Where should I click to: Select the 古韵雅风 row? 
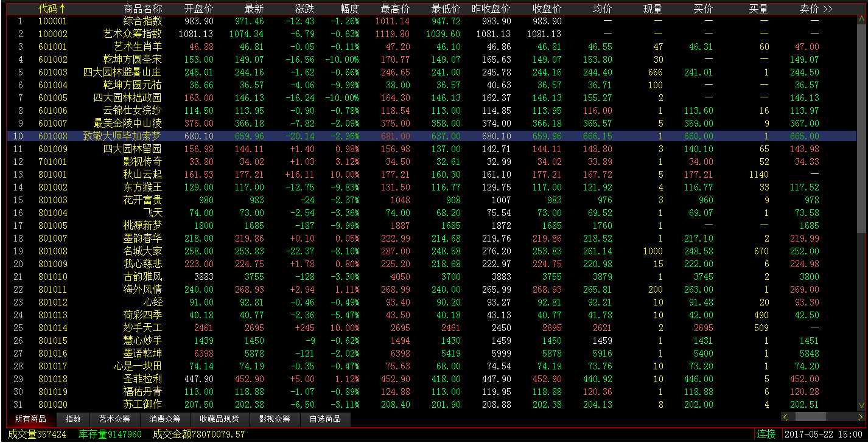pos(432,277)
